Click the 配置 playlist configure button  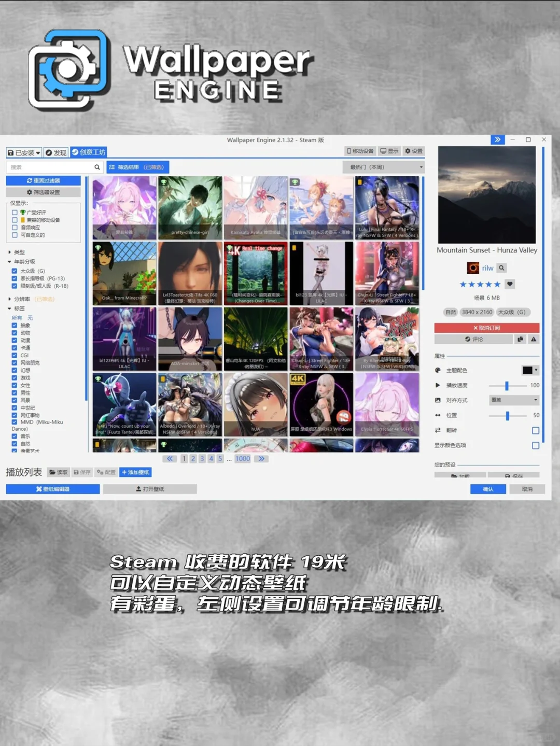pyautogui.click(x=106, y=472)
